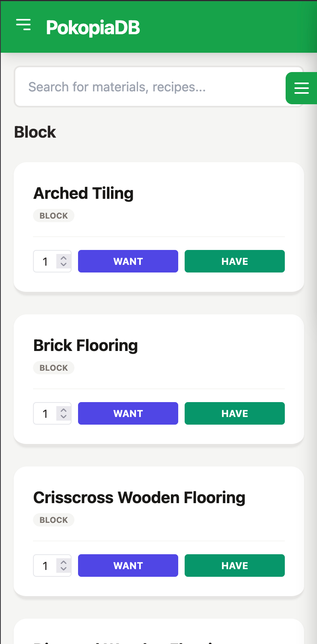Open the Brick Flooring item title

click(85, 346)
